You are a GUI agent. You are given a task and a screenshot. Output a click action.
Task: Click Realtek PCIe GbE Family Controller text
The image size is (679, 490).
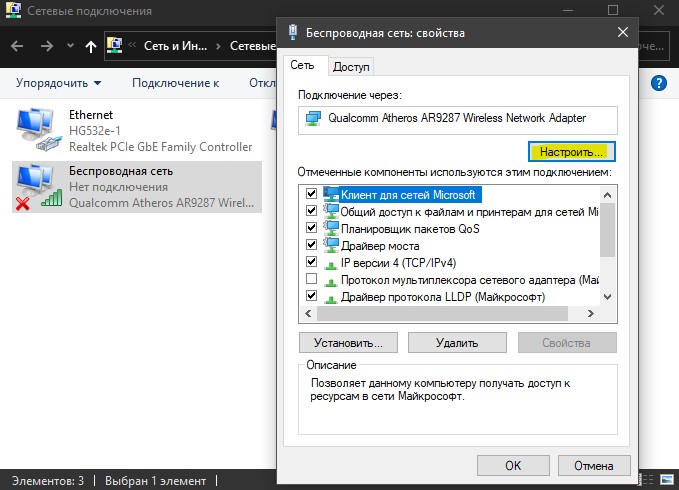[160, 147]
